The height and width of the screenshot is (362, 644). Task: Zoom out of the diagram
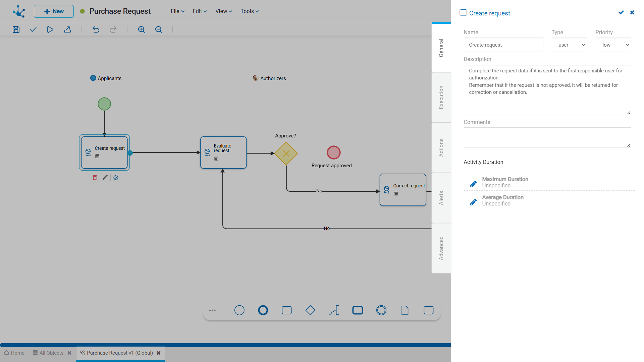(159, 29)
